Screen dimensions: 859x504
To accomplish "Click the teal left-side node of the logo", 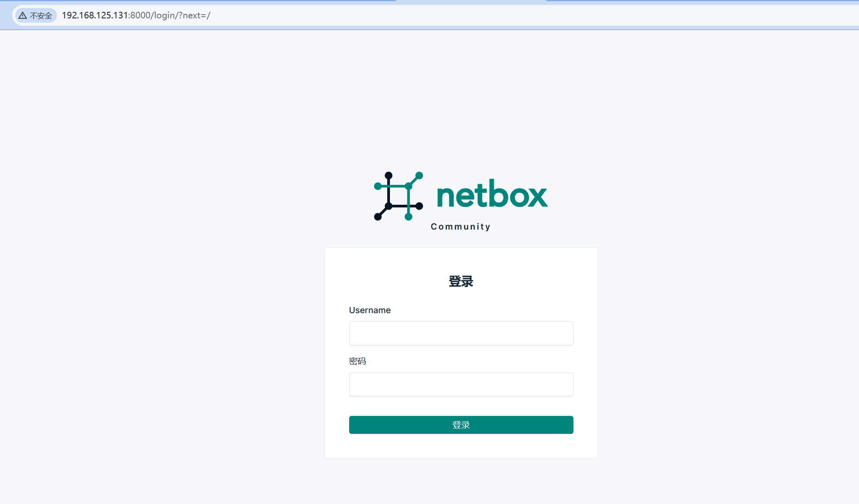I will point(378,186).
